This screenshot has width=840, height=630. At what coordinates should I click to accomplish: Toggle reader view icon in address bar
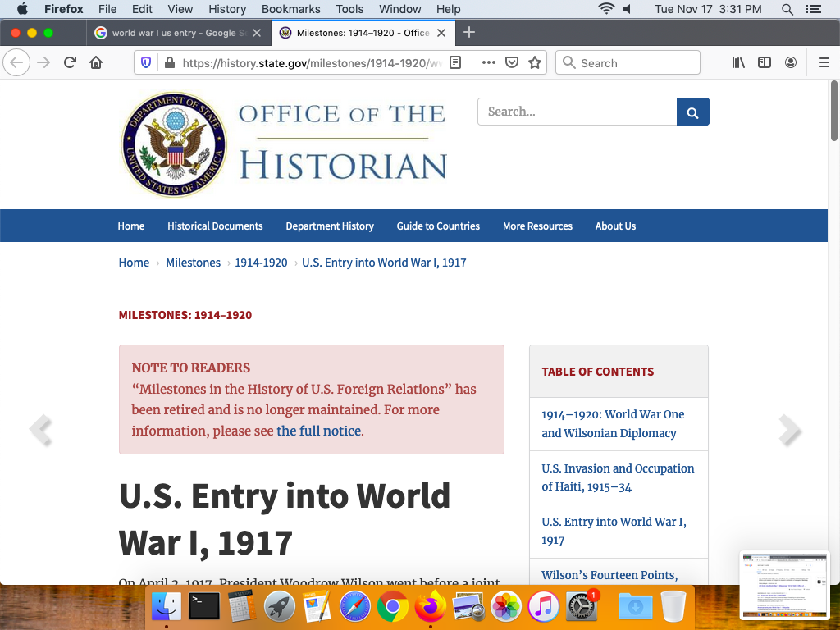pos(455,63)
